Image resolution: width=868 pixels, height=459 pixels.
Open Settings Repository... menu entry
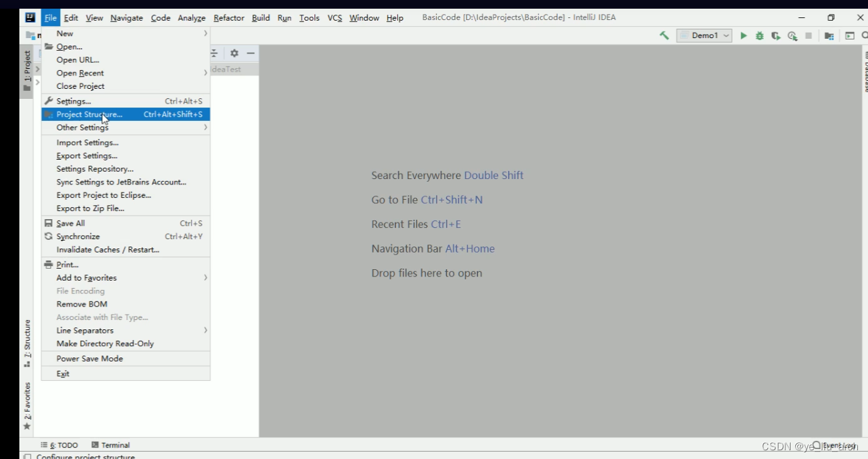pyautogui.click(x=126, y=169)
